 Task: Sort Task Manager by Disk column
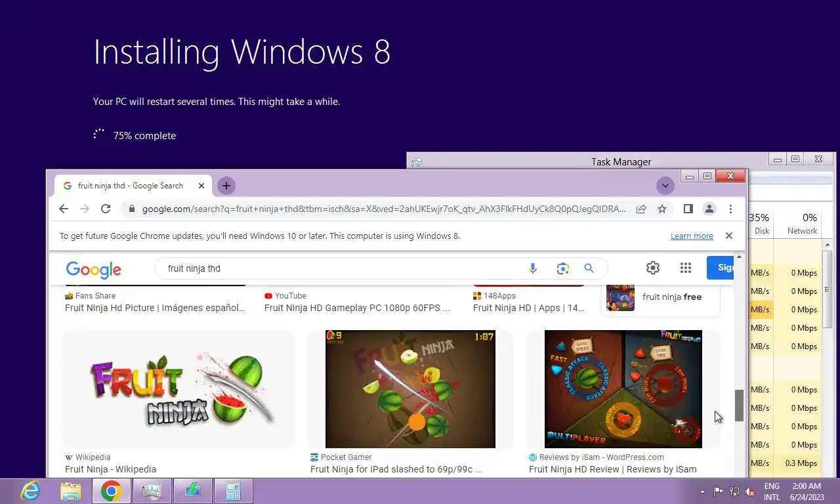point(761,224)
